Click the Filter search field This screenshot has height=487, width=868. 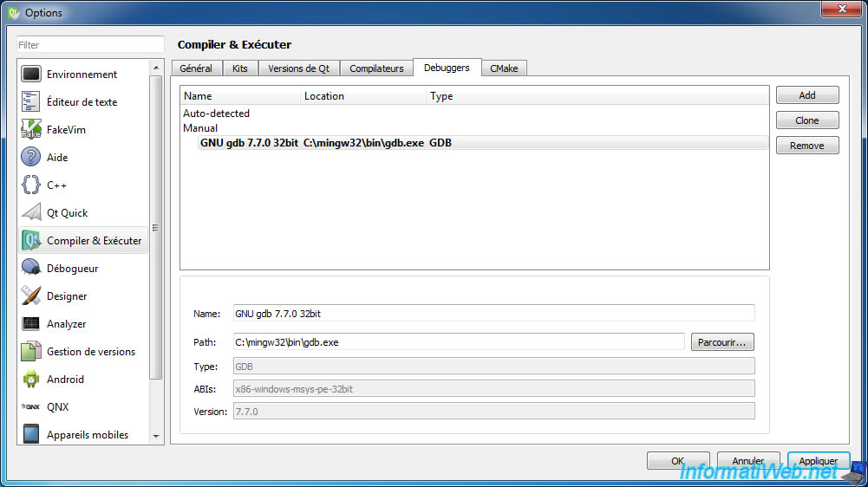pyautogui.click(x=90, y=45)
